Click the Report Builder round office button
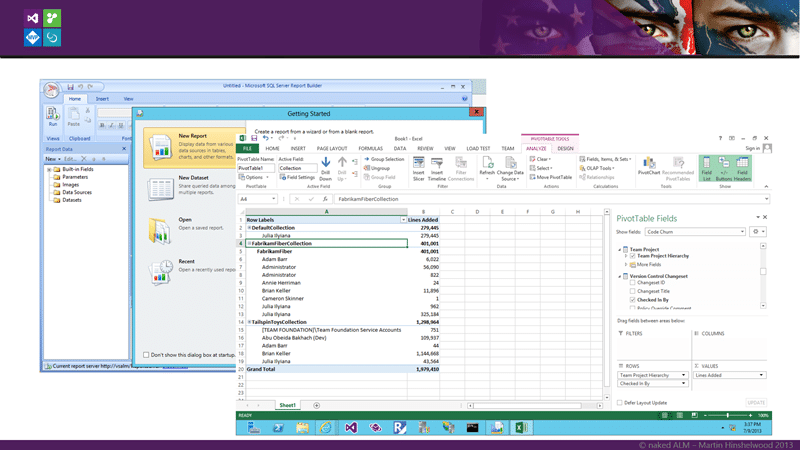 tap(52, 89)
